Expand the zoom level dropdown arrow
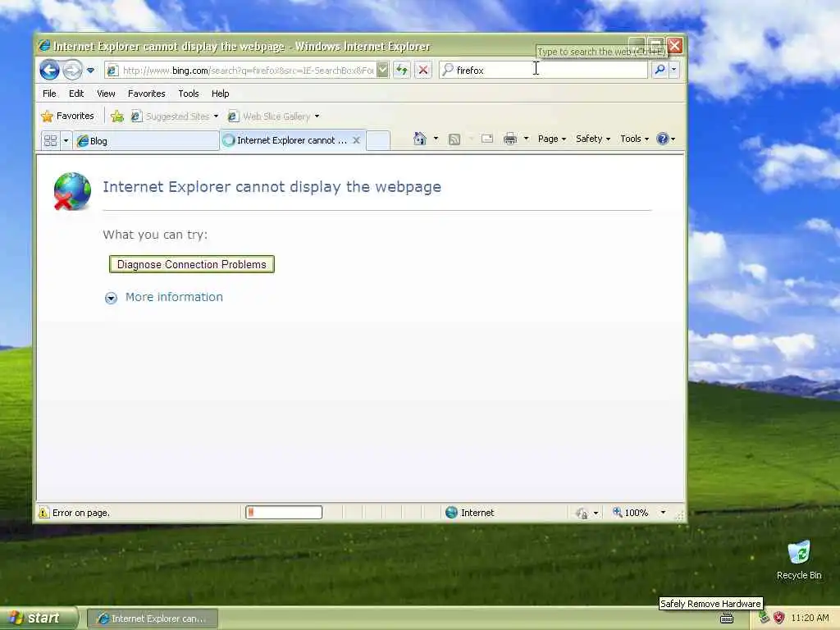The width and height of the screenshot is (840, 630). [663, 513]
